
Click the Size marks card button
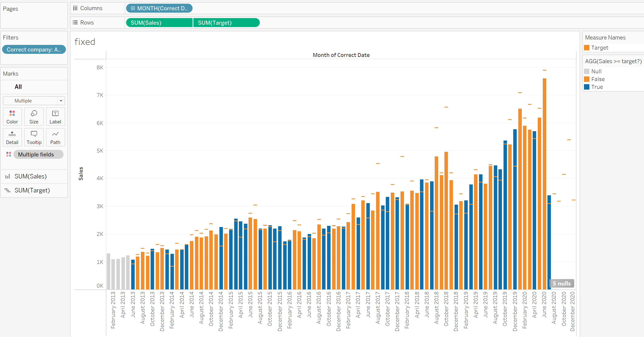(x=34, y=116)
